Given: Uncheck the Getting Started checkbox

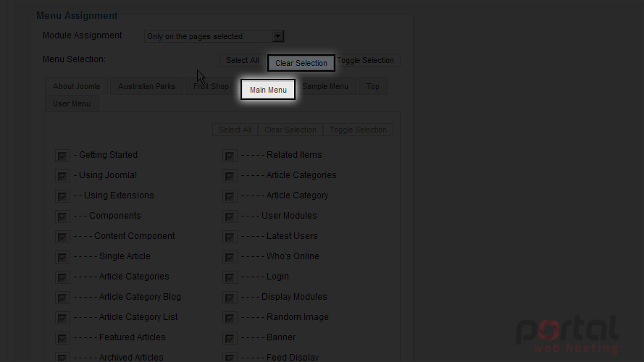Looking at the screenshot, I should (62, 156).
